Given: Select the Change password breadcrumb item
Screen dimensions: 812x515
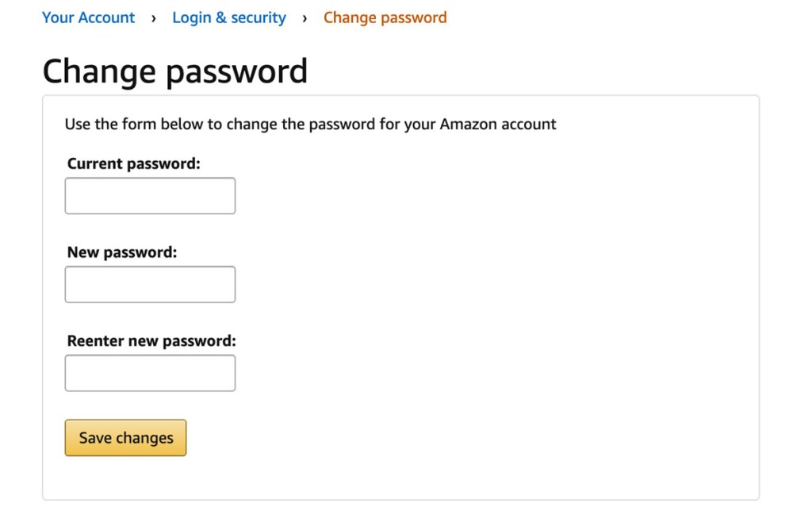Looking at the screenshot, I should (385, 17).
